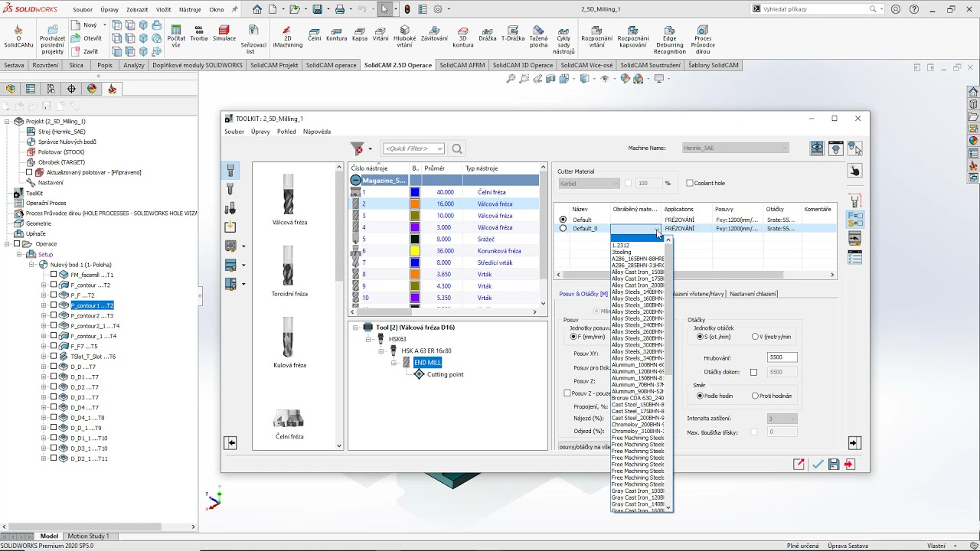Select the Default_0 radio button
Screen dimensions: 980x551
563,228
